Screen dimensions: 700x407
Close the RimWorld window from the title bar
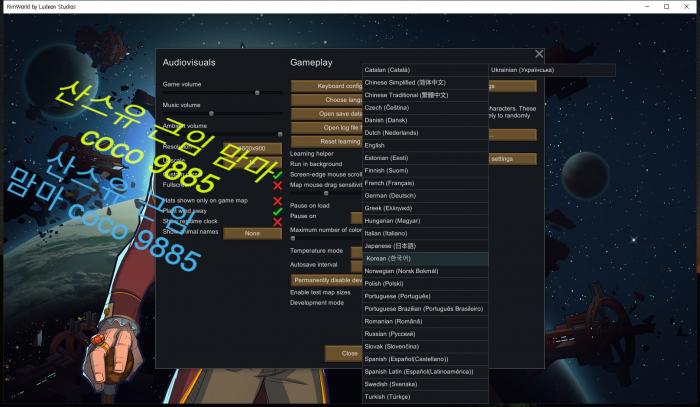[686, 7]
